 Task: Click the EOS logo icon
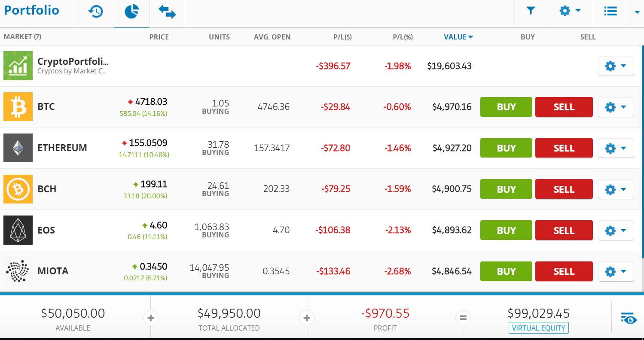(x=18, y=230)
